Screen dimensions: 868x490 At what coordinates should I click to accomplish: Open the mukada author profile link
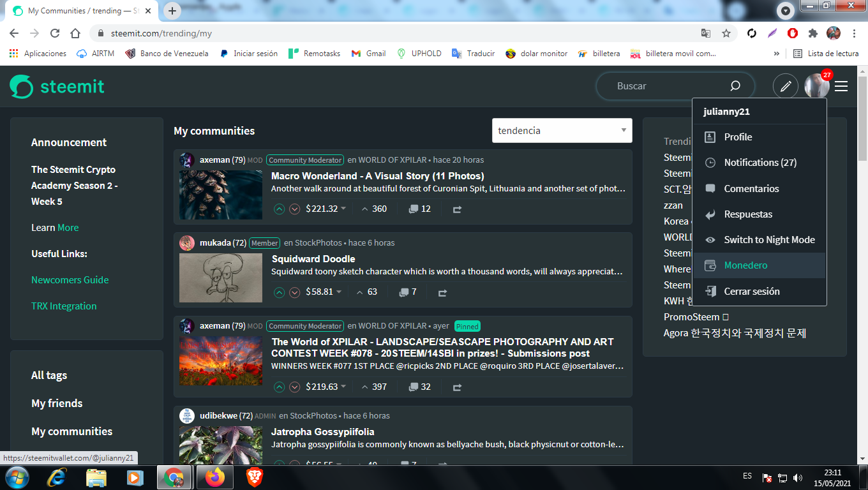point(214,242)
